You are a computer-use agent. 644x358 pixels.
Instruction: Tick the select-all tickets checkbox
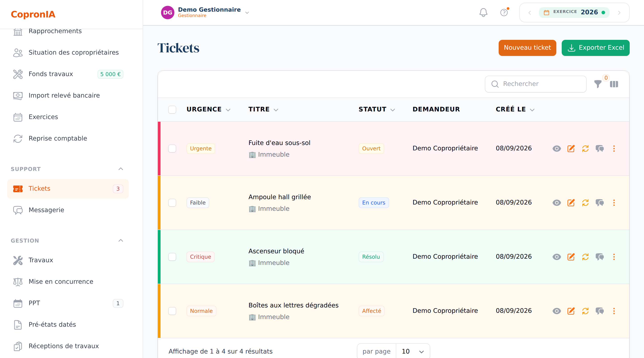(x=172, y=110)
